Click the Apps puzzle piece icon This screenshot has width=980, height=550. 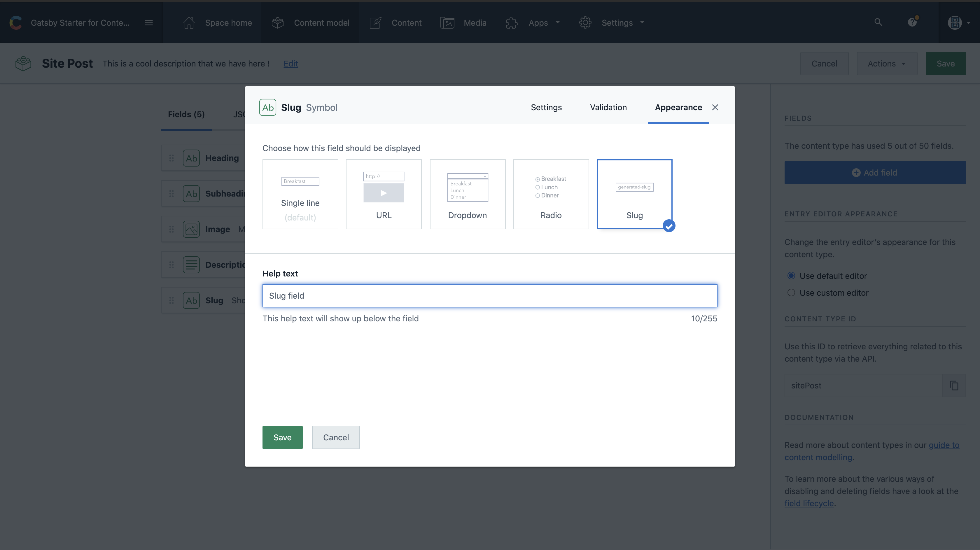pos(512,23)
